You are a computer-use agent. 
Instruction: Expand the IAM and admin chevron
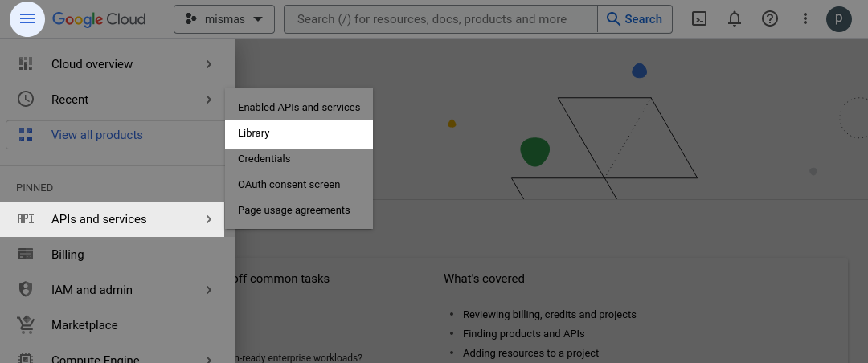209,290
